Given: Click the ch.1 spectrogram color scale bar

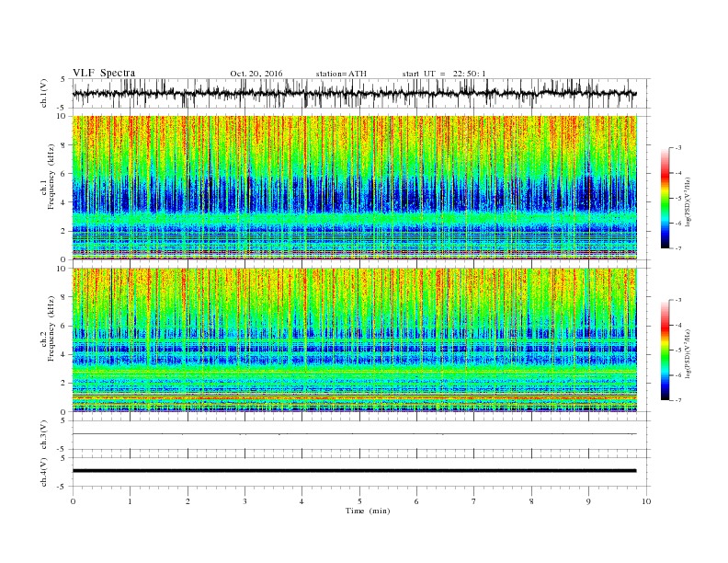Looking at the screenshot, I should click(x=665, y=199).
